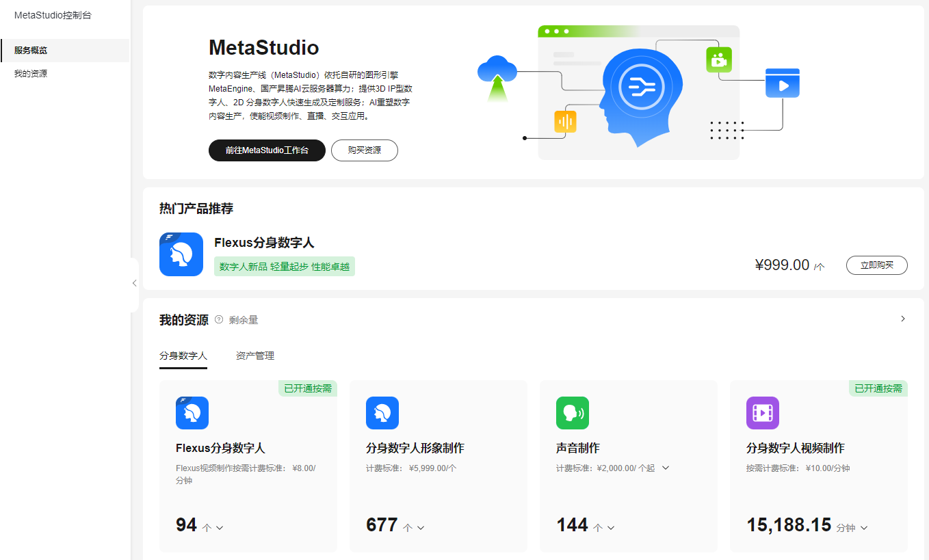
Task: Switch to the 资产管理 tab
Action: tap(255, 356)
